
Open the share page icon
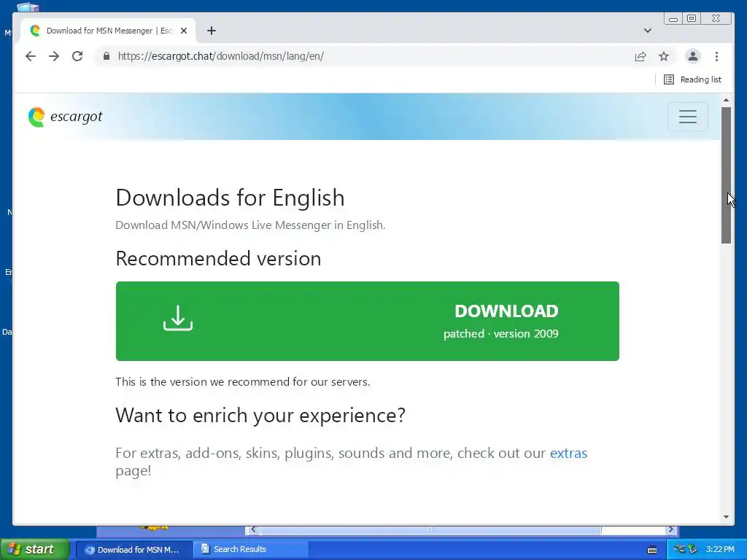pyautogui.click(x=640, y=56)
